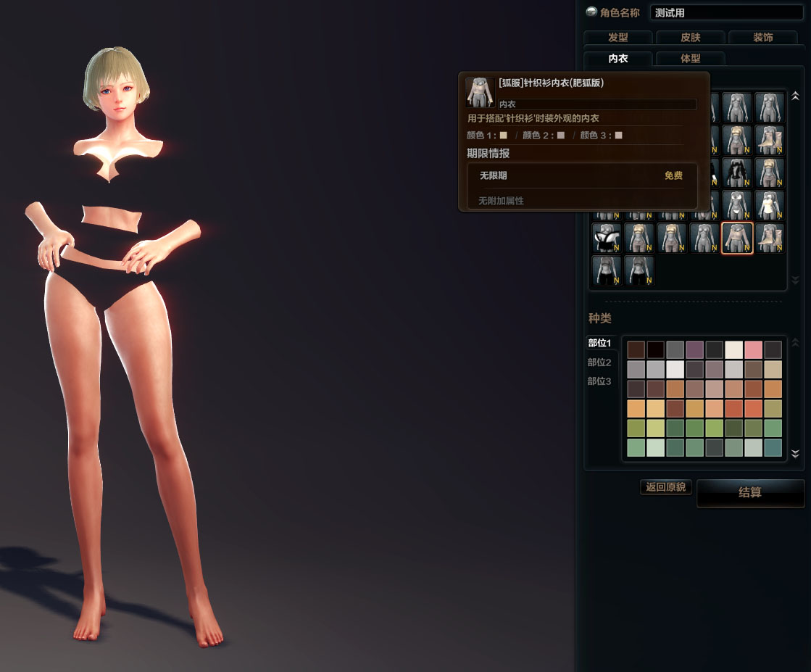Viewport: 811px width, 672px height.
Task: Switch to the 发型 tab
Action: click(617, 38)
